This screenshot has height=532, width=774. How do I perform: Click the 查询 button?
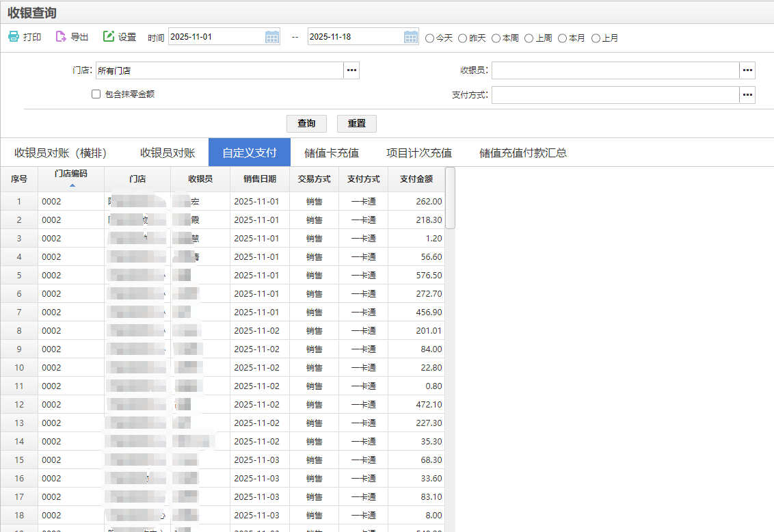[x=306, y=124]
